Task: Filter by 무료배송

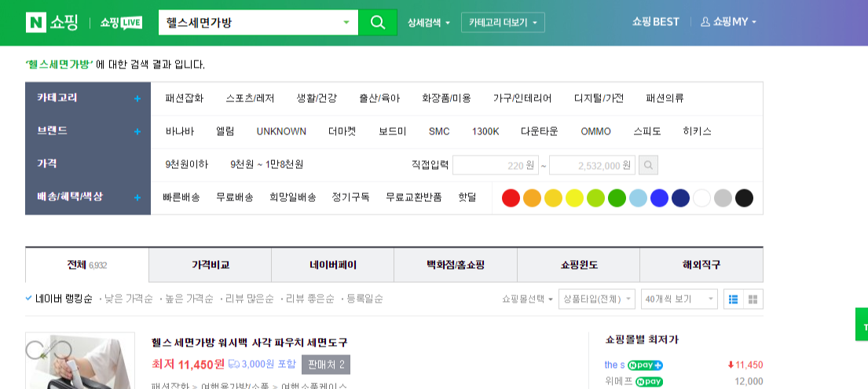Action: click(x=235, y=197)
